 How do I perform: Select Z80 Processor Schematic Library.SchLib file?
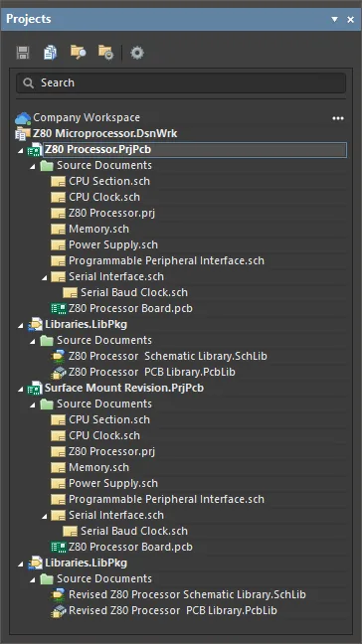(168, 356)
